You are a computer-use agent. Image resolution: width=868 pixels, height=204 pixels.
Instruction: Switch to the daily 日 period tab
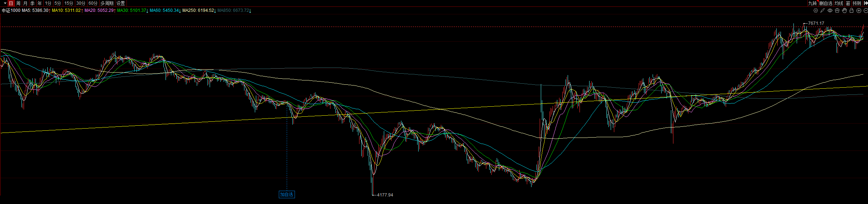pos(11,3)
